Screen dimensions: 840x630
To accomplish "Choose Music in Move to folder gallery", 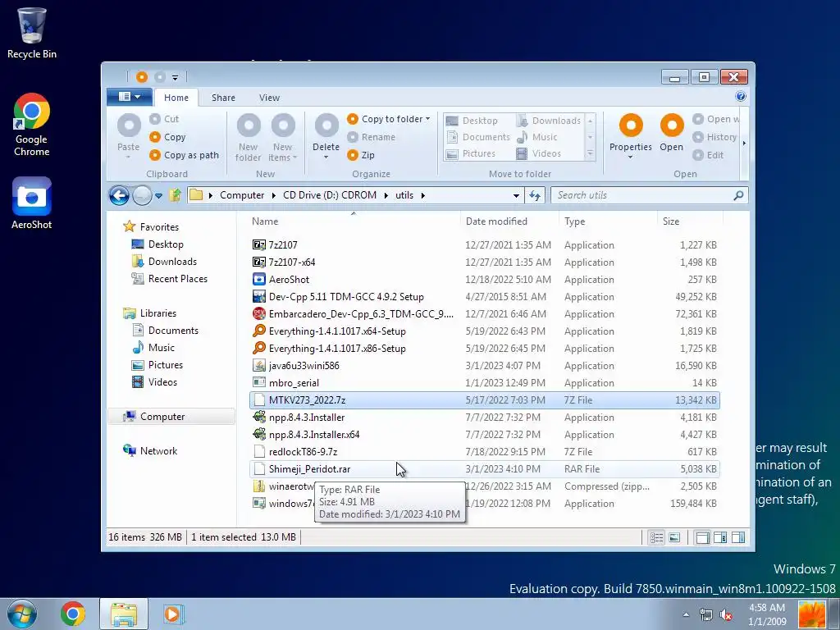I will tap(536, 137).
